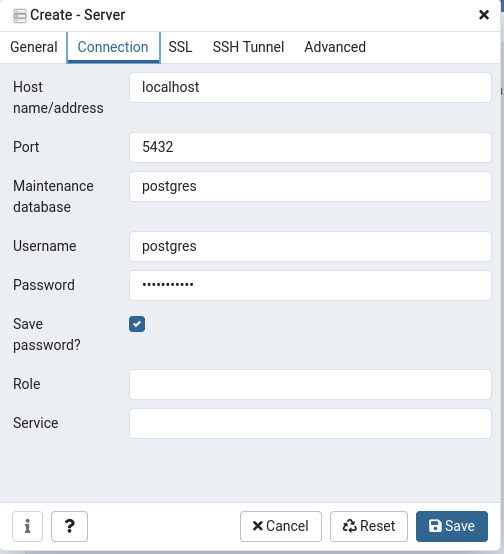Viewport: 504px width, 554px height.
Task: Focus the Host name/address field
Action: (x=310, y=88)
